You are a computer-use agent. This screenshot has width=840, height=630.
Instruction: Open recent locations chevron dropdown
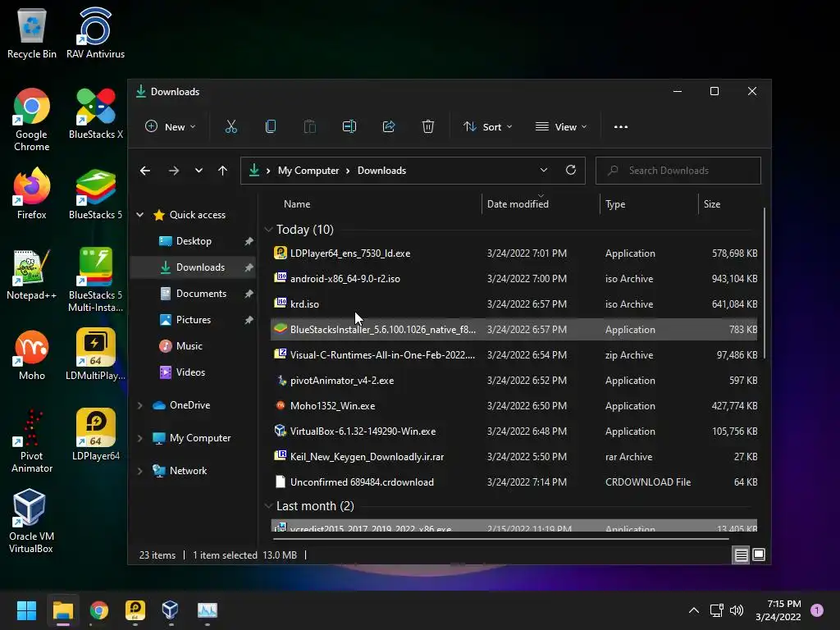click(199, 171)
